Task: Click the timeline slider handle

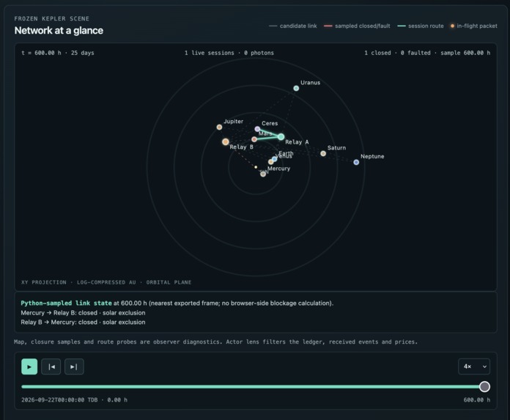Action: (x=484, y=386)
